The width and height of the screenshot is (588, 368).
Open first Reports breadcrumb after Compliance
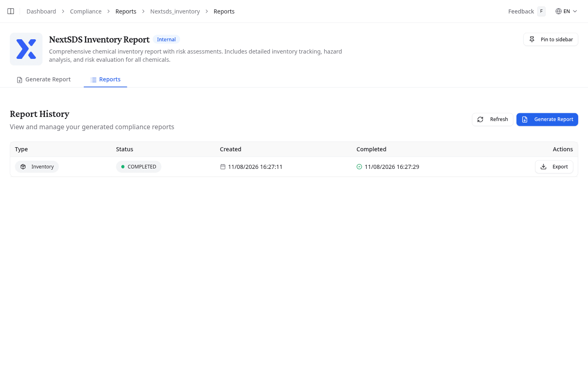coord(126,11)
